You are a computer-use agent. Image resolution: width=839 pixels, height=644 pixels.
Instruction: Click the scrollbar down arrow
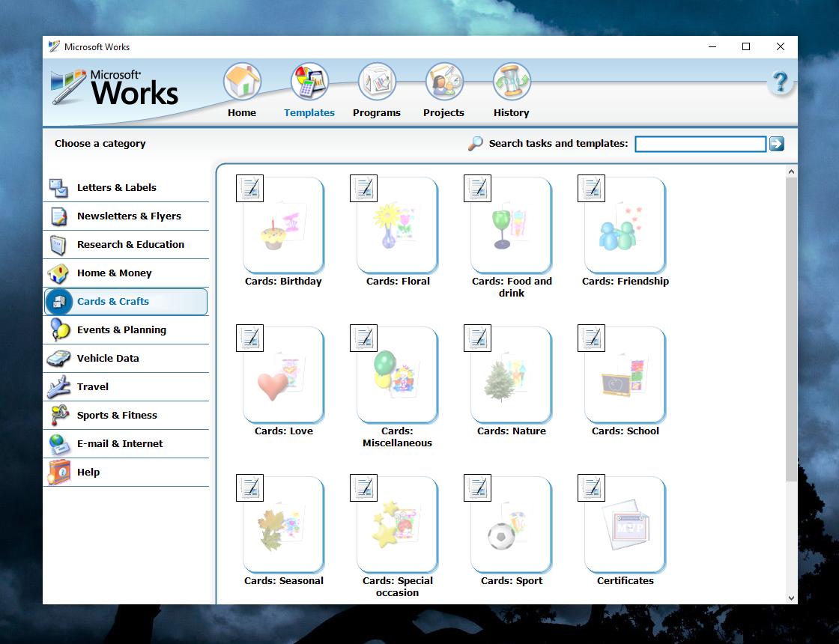(x=790, y=598)
